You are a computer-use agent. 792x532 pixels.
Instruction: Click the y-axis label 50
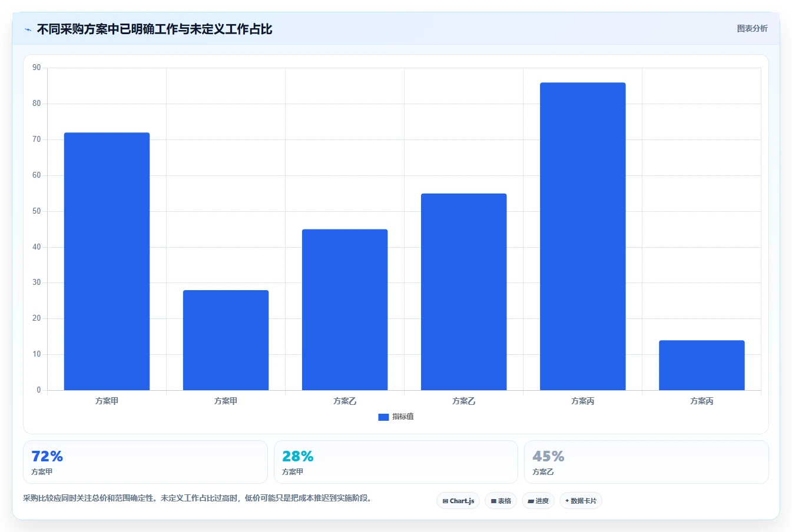pos(37,211)
